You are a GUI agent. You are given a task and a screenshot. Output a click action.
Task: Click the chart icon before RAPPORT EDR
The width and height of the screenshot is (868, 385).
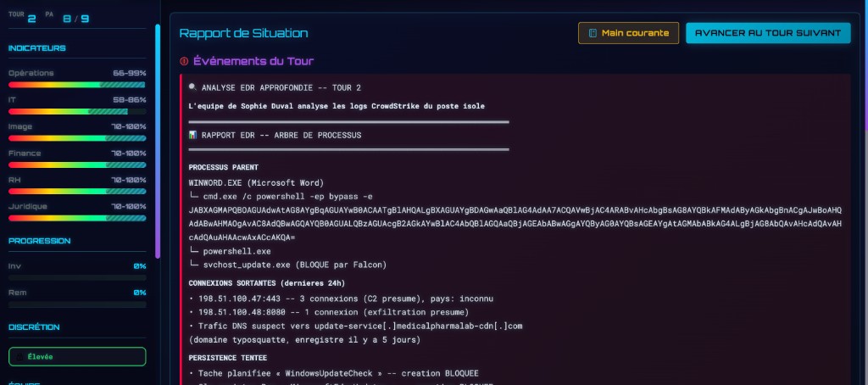coord(192,135)
